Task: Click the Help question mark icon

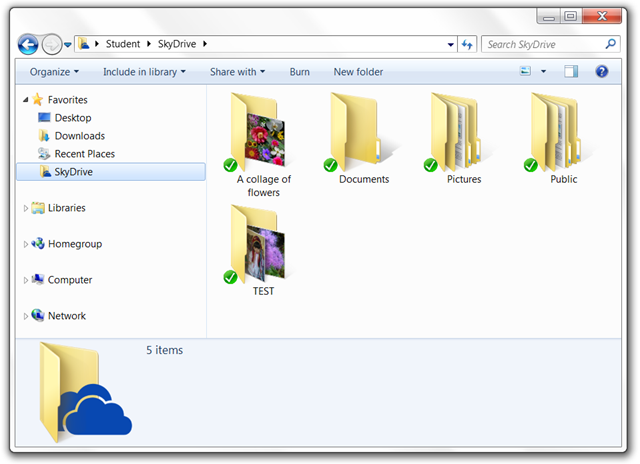Action: [x=601, y=72]
